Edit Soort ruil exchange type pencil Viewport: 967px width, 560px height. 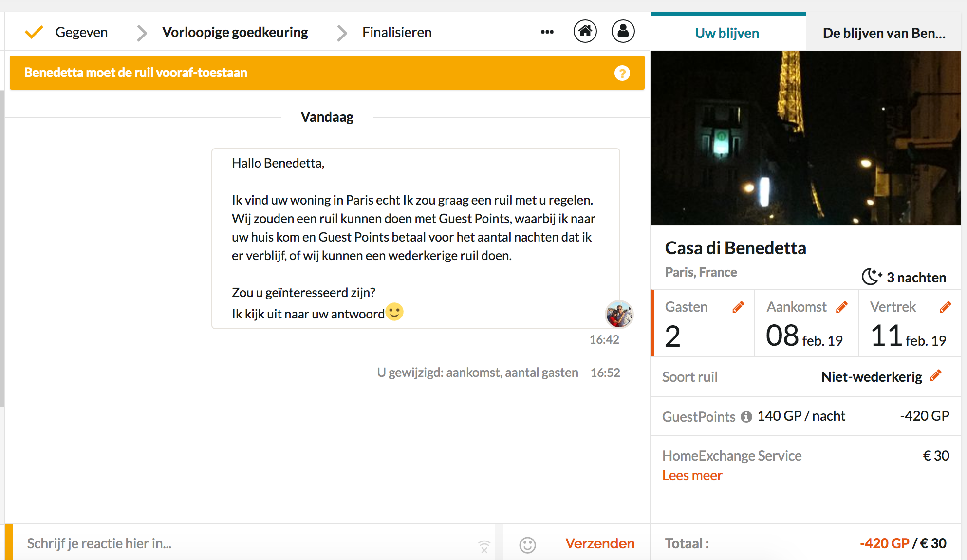pos(935,375)
